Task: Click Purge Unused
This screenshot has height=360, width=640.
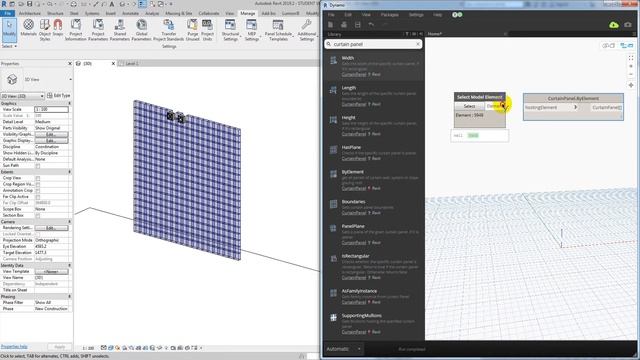Action: point(192,29)
